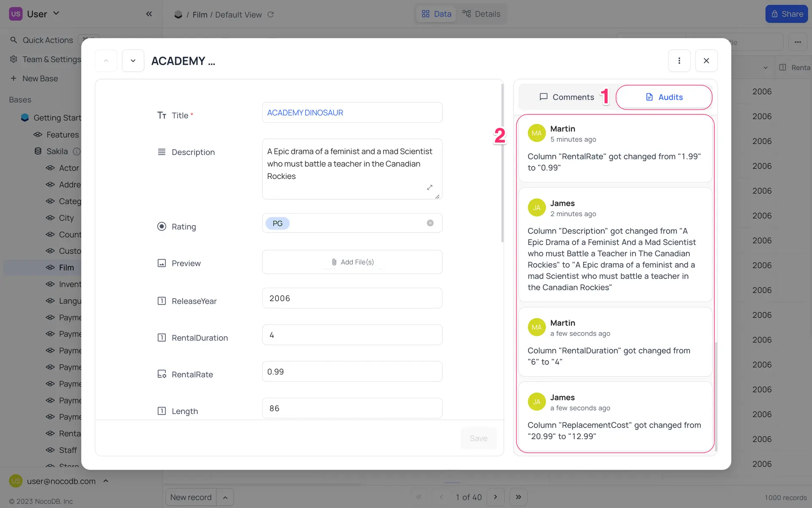Expand the Description text area
This screenshot has height=508, width=812.
point(430,187)
